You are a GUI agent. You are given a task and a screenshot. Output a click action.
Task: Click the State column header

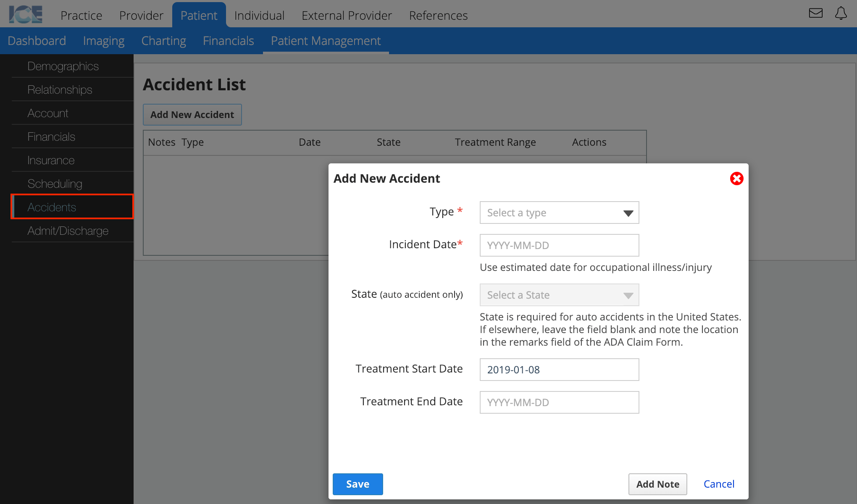[x=388, y=142]
